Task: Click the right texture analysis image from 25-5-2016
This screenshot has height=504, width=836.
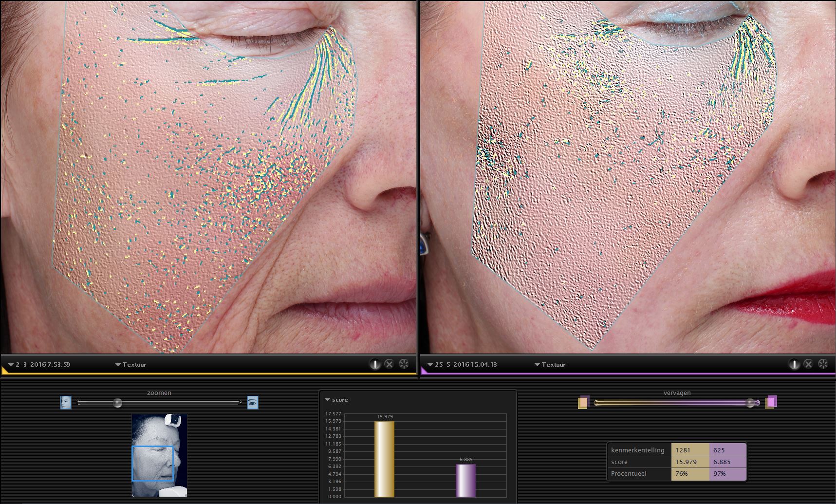Action: coord(628,177)
